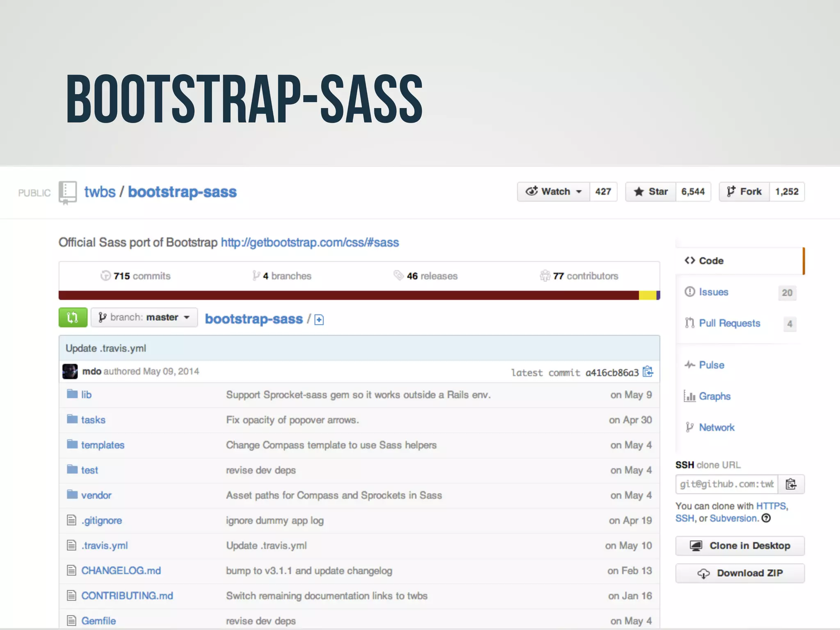Open 'Support Sprocket-sass gem' commit message

[x=358, y=395]
